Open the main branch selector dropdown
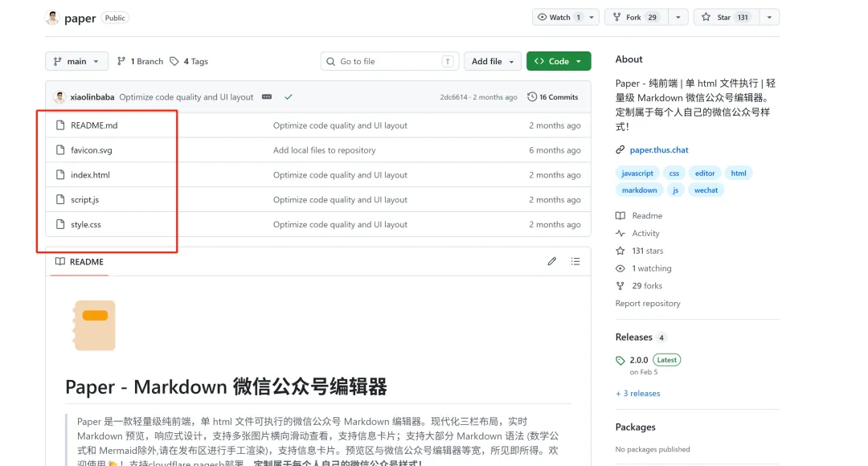868x466 pixels. (76, 61)
